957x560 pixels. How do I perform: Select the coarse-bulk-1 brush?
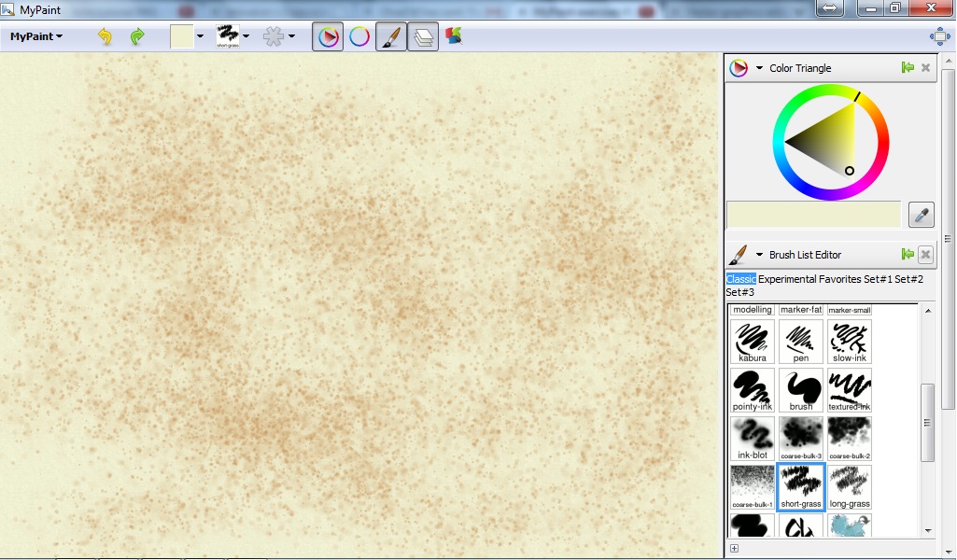[753, 487]
